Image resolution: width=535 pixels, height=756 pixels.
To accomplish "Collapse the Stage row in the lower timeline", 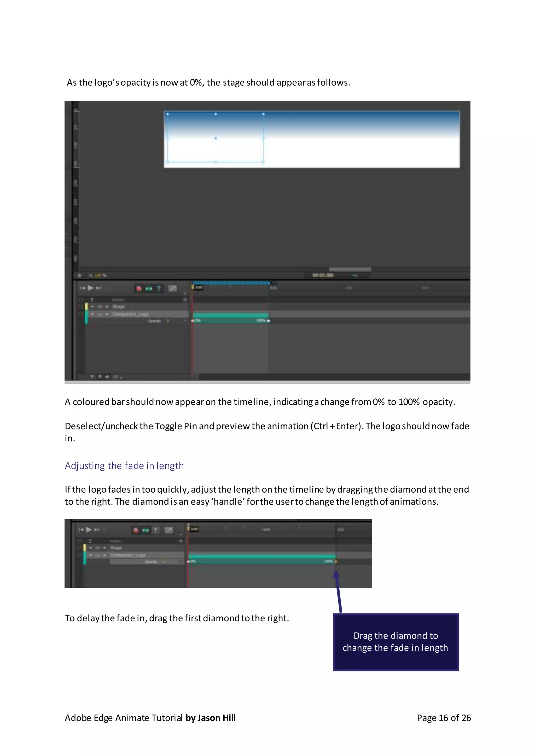I will coord(91,548).
